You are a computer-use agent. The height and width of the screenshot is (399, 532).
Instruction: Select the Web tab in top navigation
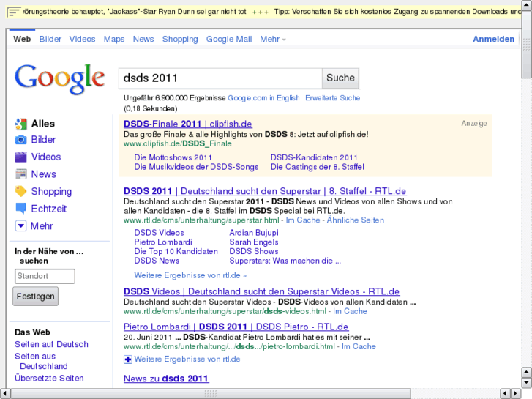22,39
